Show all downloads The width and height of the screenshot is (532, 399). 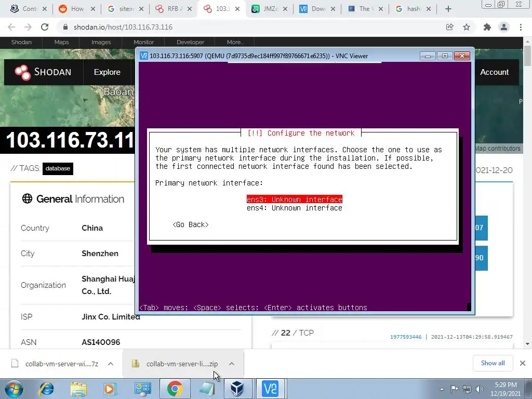point(493,363)
